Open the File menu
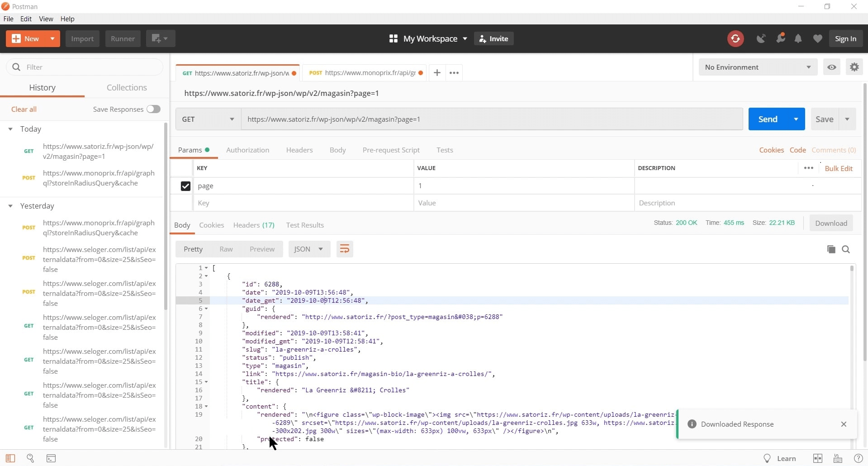The height and width of the screenshot is (466, 868). click(8, 19)
